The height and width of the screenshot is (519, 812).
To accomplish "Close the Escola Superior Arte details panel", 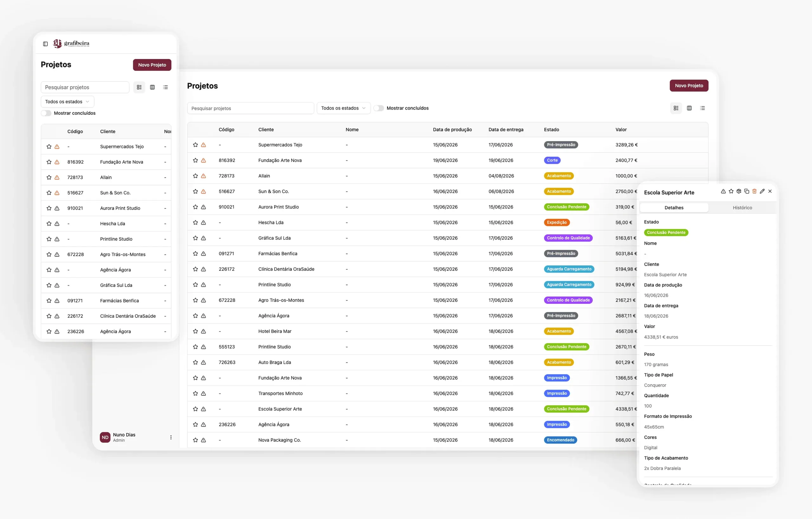I will click(770, 191).
